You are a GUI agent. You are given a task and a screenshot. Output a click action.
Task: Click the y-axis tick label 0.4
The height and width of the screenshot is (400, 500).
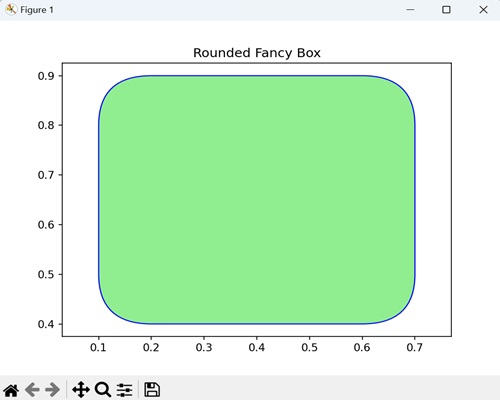46,324
